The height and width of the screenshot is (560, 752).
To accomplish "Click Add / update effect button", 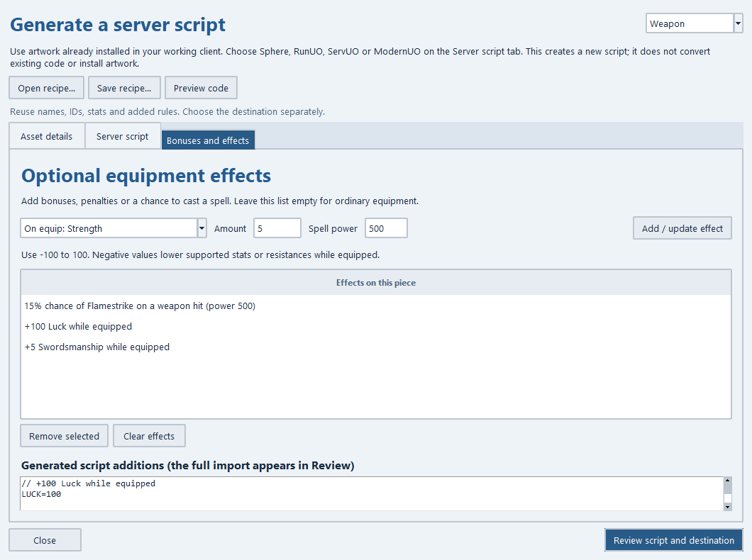I will [682, 228].
